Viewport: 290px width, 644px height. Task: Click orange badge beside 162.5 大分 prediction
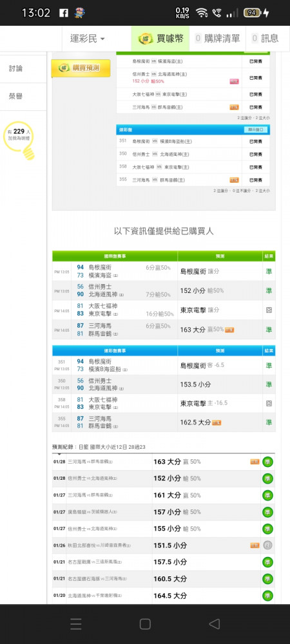[x=217, y=422]
